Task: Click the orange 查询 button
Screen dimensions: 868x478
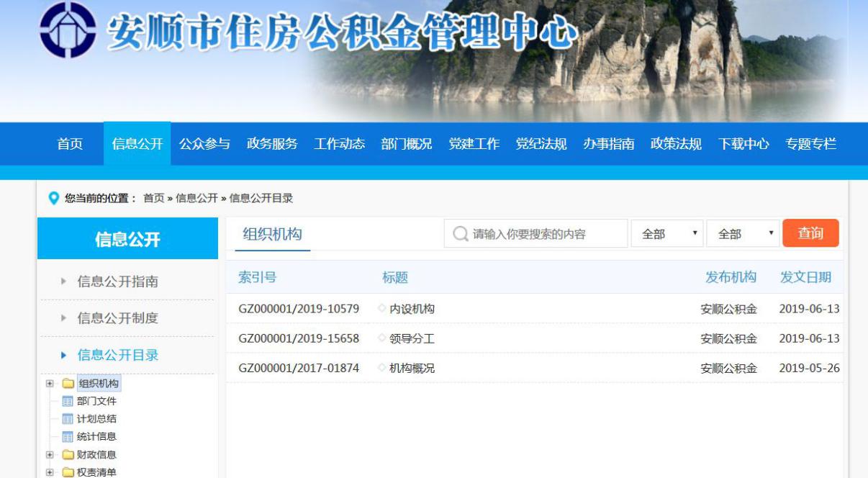Action: pos(810,233)
